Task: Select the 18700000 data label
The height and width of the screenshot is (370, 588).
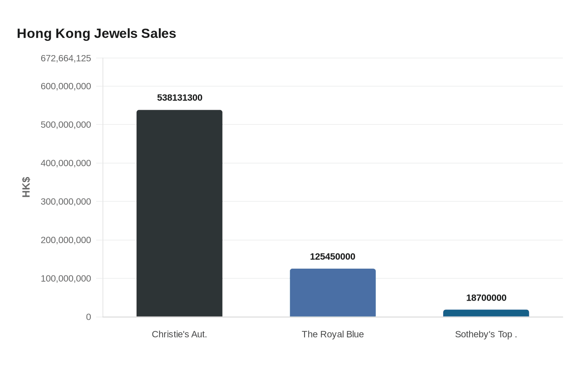Action: (x=486, y=298)
